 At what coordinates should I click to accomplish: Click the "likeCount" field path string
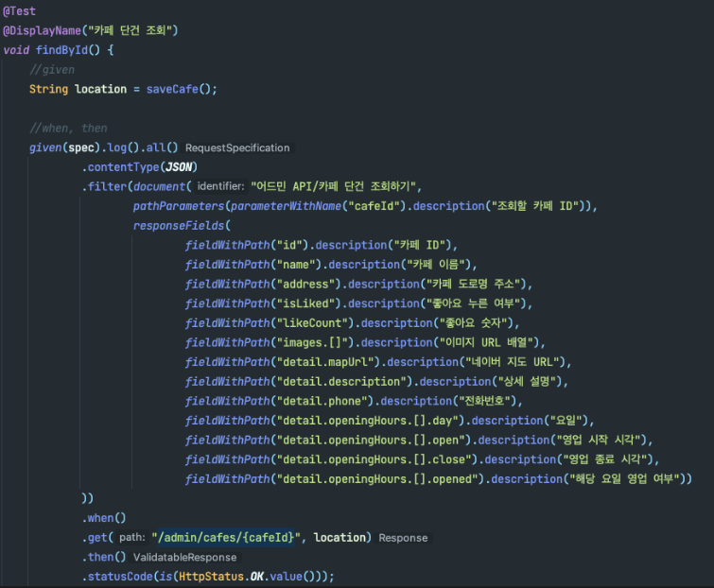315,323
